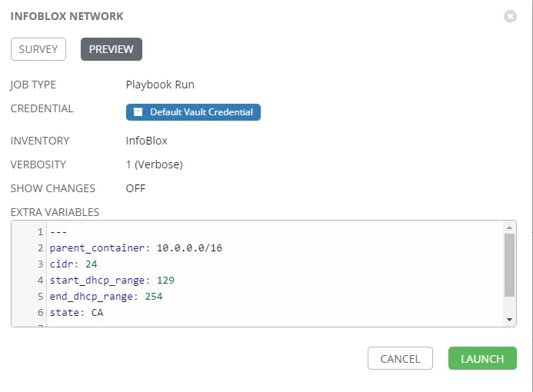Click the Show Changes OFF value
Image resolution: width=533 pixels, height=392 pixels.
point(135,188)
